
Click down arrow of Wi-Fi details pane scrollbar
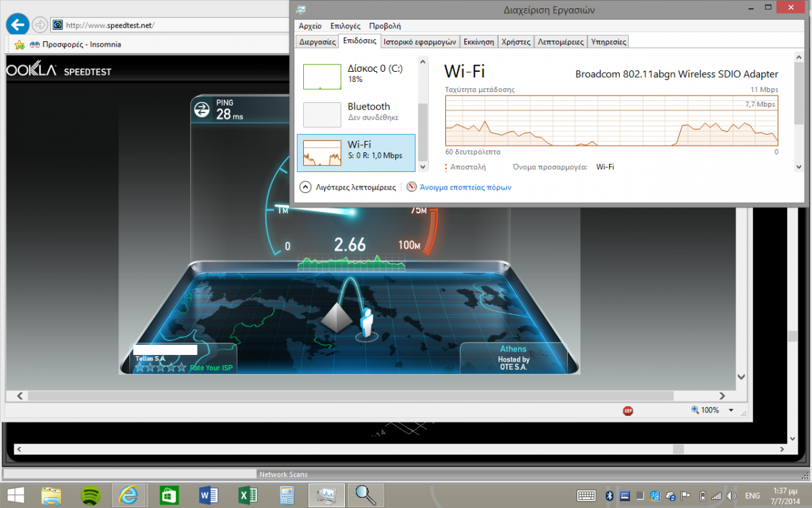[799, 167]
